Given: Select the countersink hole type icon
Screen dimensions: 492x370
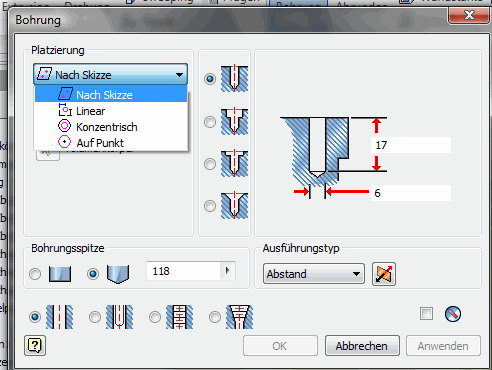Looking at the screenshot, I should (234, 206).
